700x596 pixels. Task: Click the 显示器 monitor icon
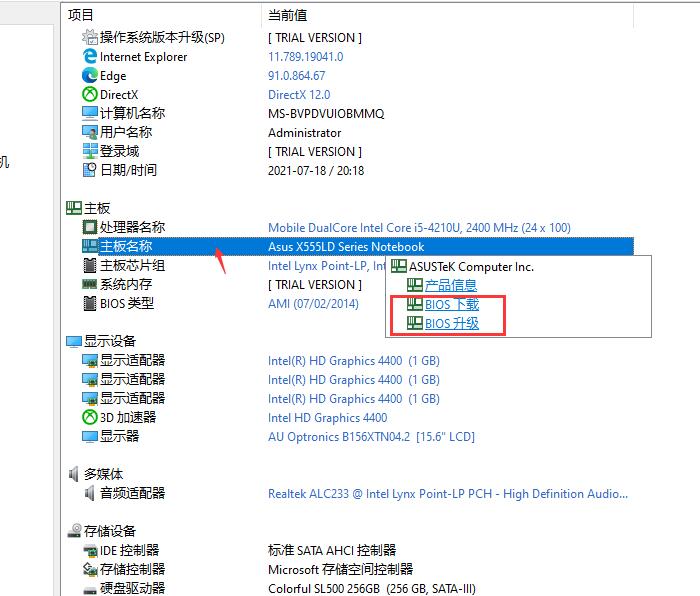(x=90, y=436)
